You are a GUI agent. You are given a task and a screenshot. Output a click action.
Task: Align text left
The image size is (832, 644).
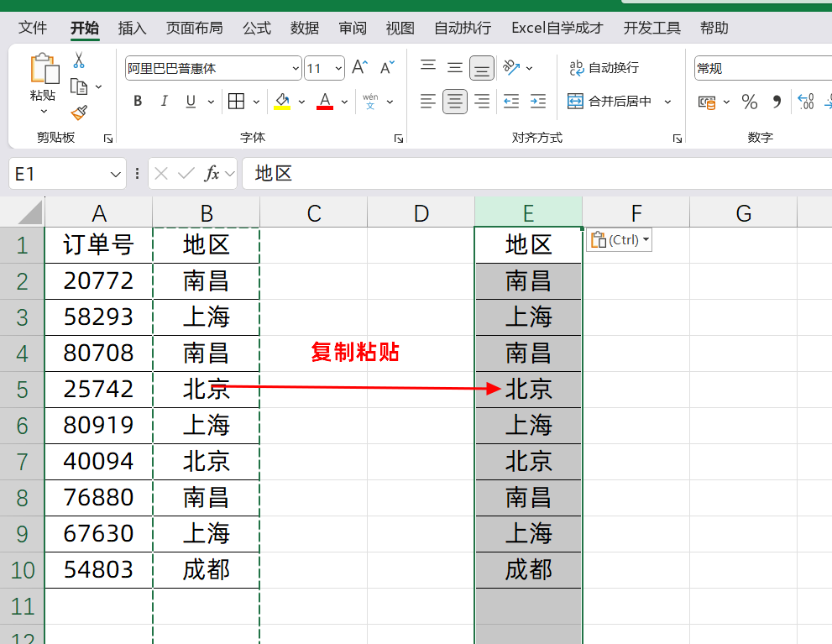(428, 101)
